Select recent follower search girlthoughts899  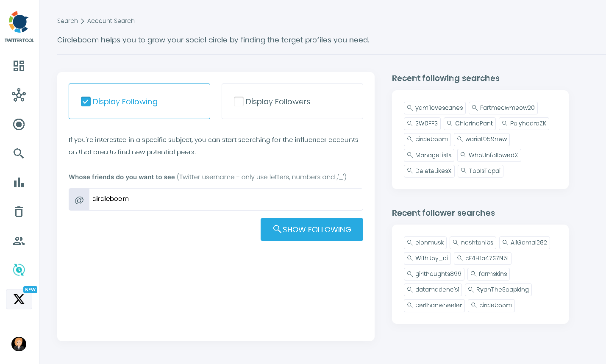[x=434, y=274]
